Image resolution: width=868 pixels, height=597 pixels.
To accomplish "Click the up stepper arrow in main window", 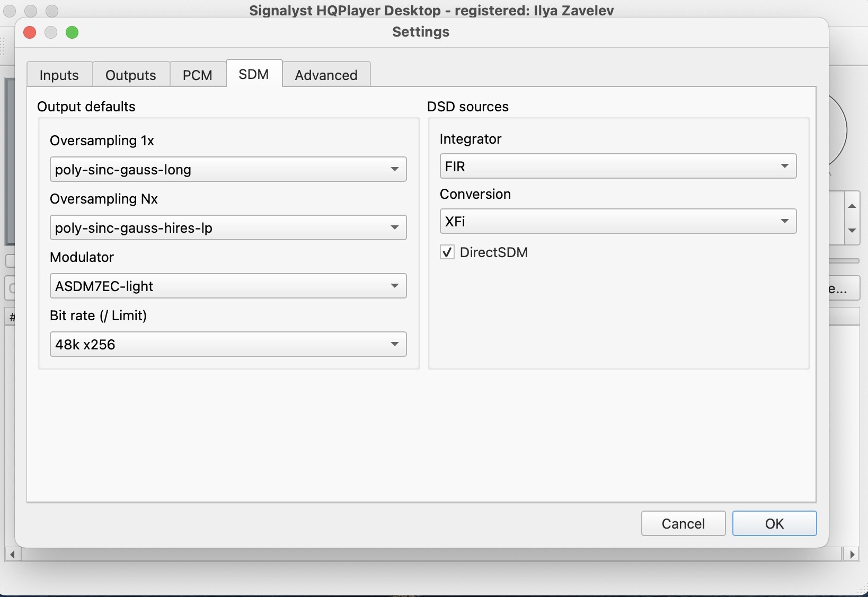I will [x=852, y=206].
